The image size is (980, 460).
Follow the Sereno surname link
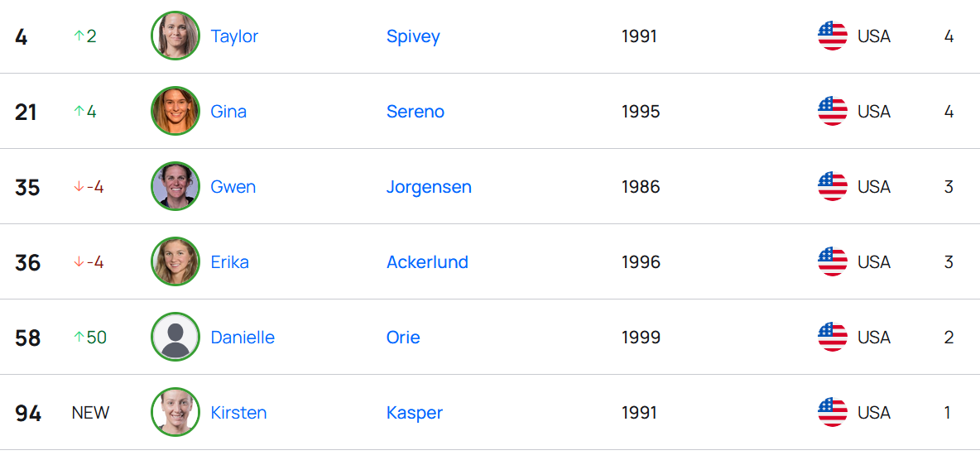click(x=416, y=112)
